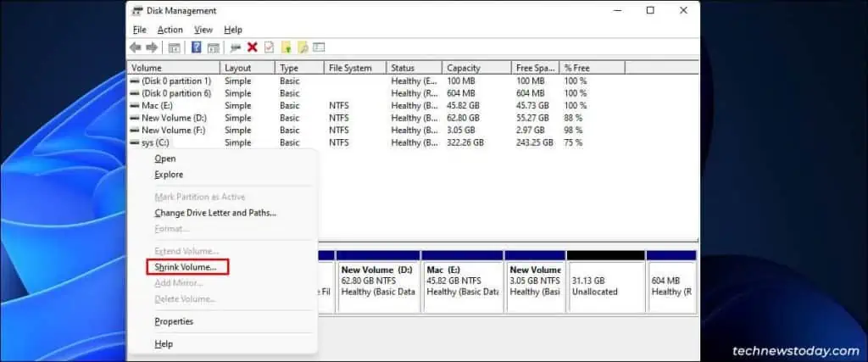Sort by the Volume column header
The width and height of the screenshot is (868, 362).
(x=174, y=68)
